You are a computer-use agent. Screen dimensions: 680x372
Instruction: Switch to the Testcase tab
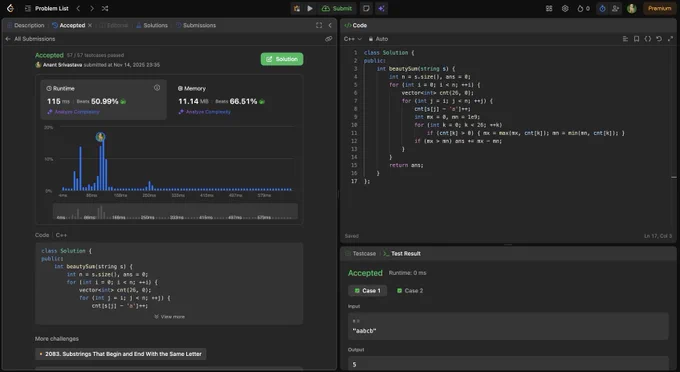click(x=360, y=253)
